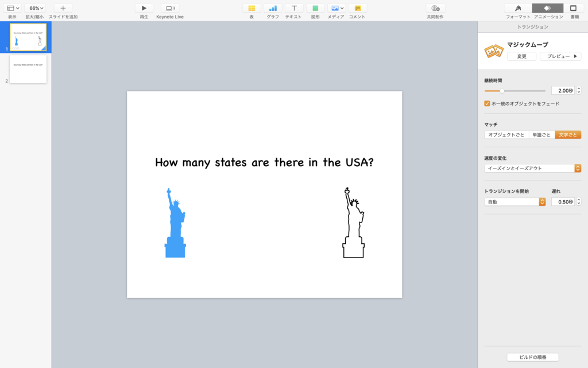Insert a chart (グラフ)
The width and height of the screenshot is (588, 368).
(x=273, y=8)
